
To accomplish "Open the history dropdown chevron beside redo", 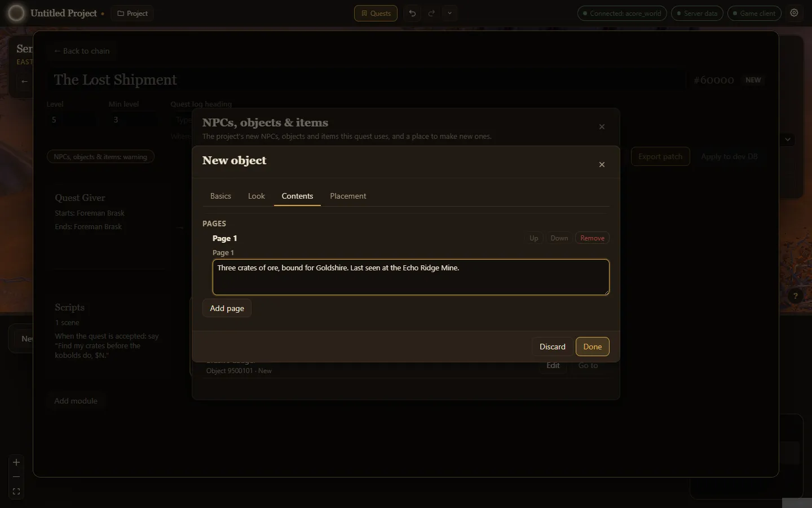I will (449, 13).
